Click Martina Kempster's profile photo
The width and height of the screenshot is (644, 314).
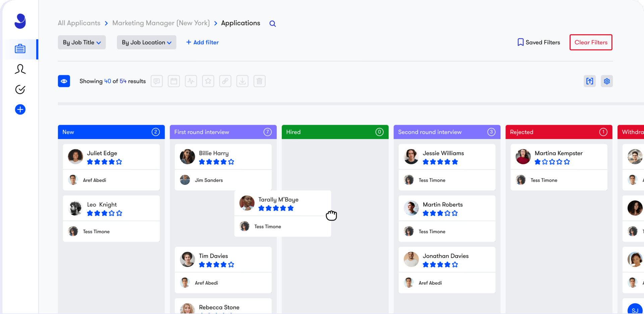[x=523, y=157]
